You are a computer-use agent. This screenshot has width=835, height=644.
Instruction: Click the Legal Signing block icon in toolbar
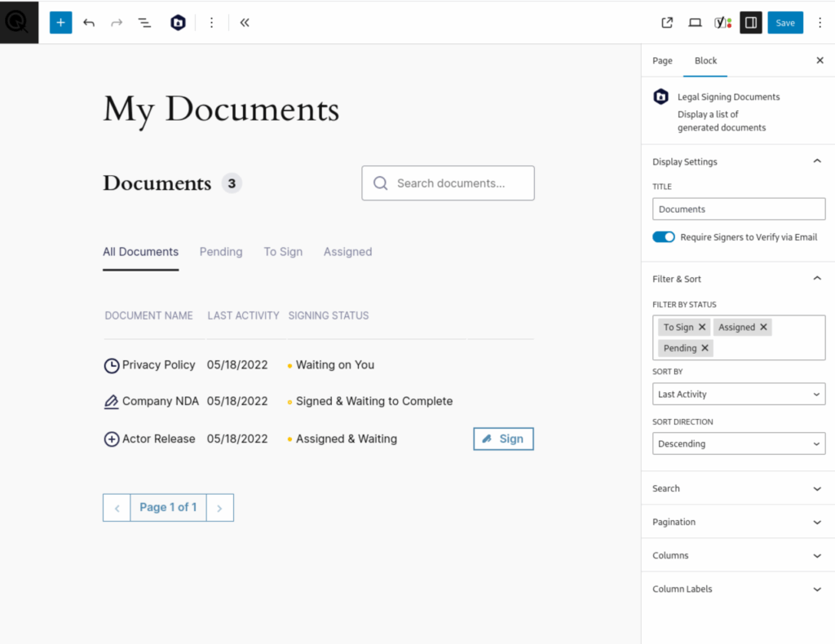(178, 23)
